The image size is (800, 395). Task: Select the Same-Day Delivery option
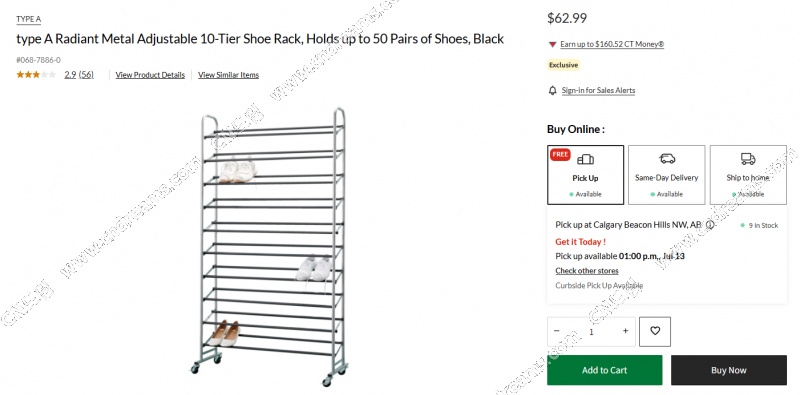pos(666,175)
